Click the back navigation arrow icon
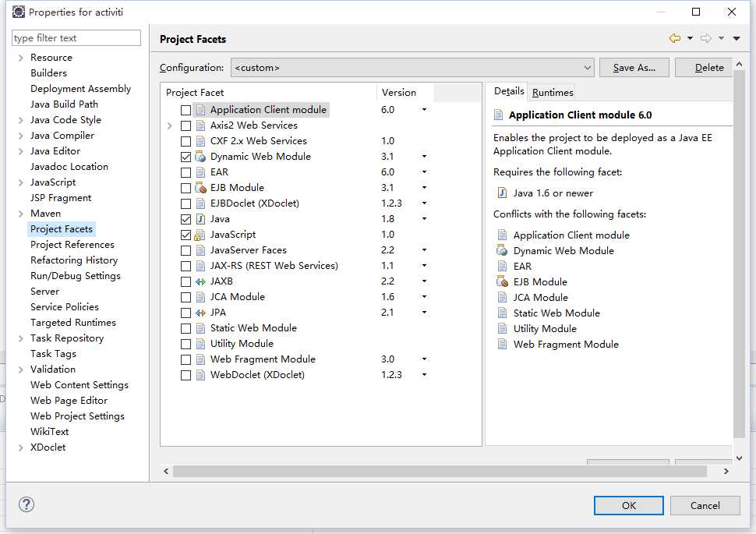This screenshot has height=534, width=756. pyautogui.click(x=674, y=38)
